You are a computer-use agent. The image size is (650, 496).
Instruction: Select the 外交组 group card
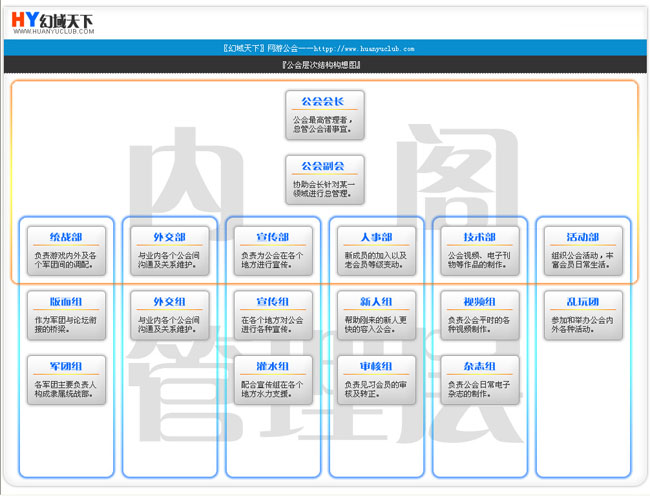tap(170, 316)
